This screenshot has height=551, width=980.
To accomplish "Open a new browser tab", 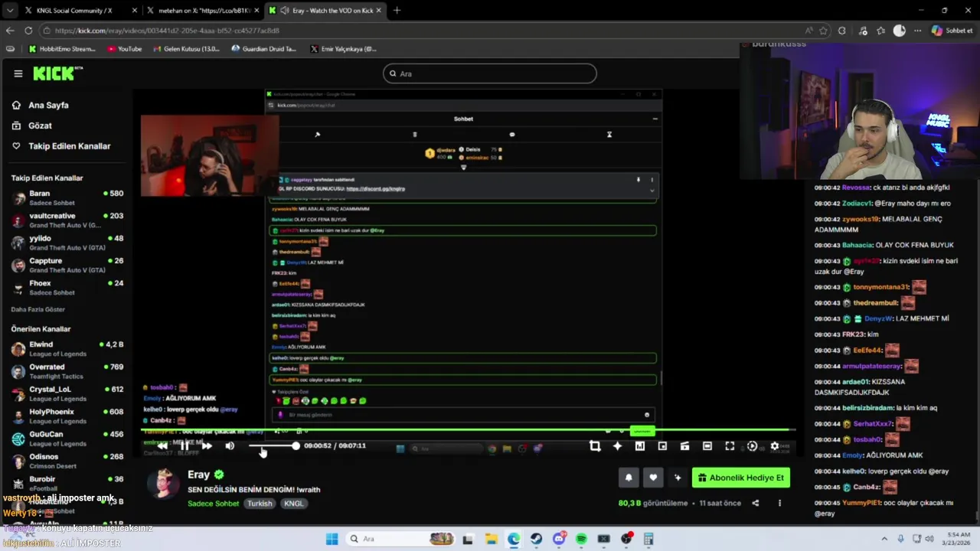I will click(397, 11).
